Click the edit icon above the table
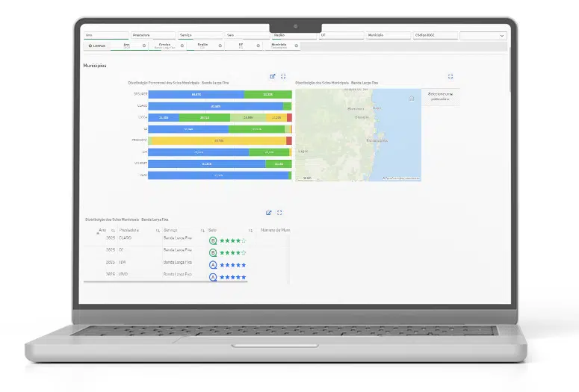 tap(270, 213)
